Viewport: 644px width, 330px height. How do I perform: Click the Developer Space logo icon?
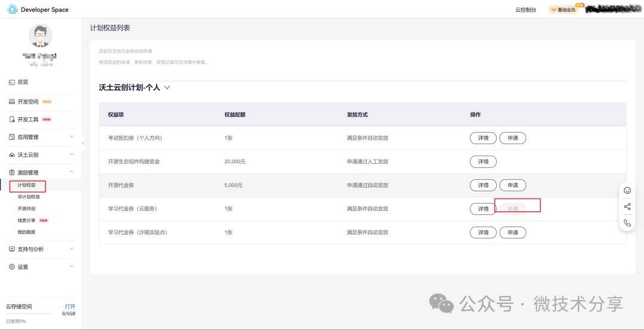tap(13, 9)
